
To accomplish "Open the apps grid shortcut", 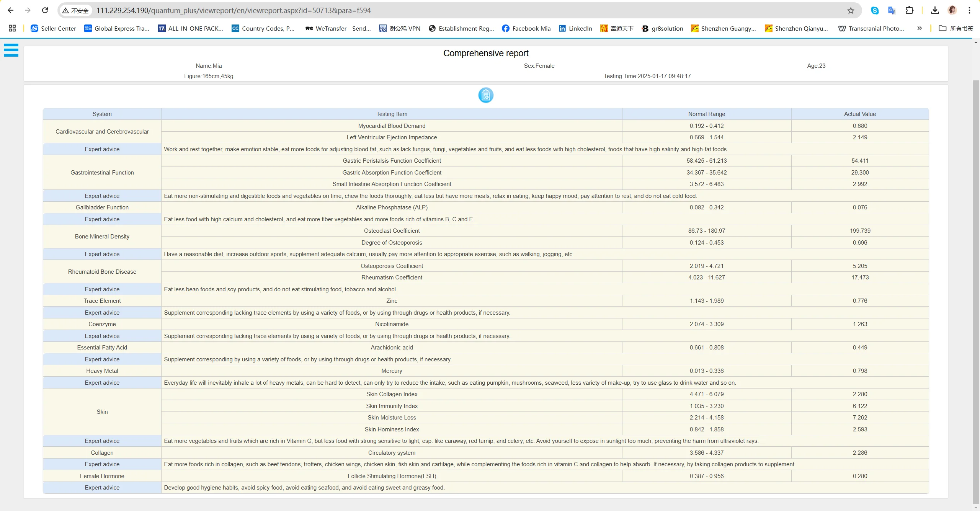I will 12,28.
